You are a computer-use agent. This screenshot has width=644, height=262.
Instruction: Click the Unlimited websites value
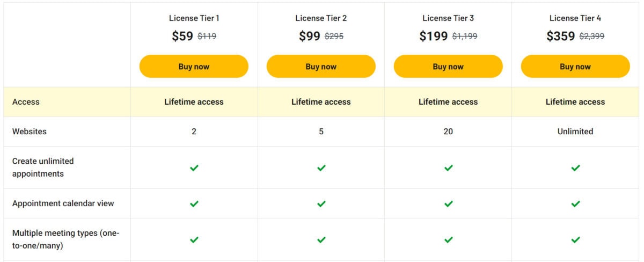coord(575,132)
